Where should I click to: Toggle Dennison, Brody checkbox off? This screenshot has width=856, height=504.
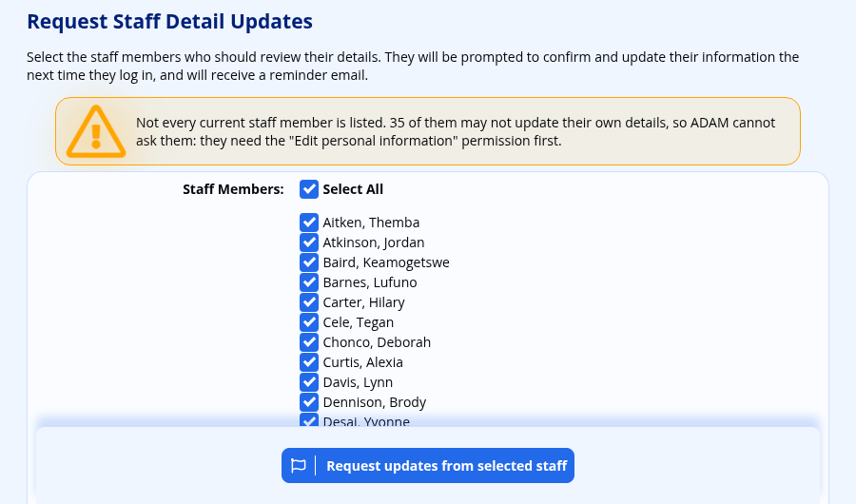coord(309,402)
